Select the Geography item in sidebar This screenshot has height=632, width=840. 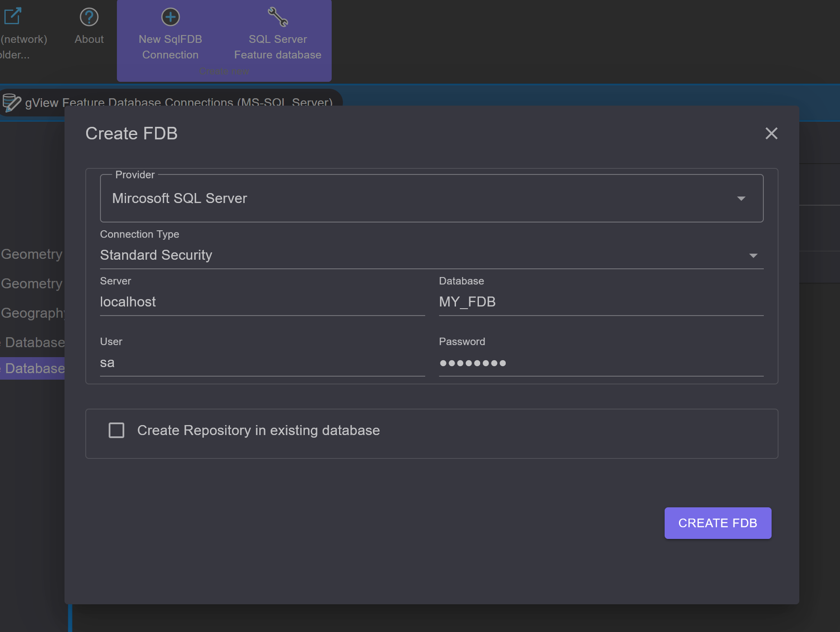pyautogui.click(x=32, y=313)
